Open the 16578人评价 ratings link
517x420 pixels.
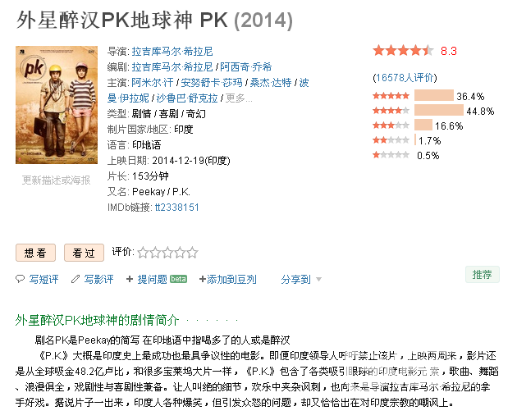pyautogui.click(x=405, y=78)
